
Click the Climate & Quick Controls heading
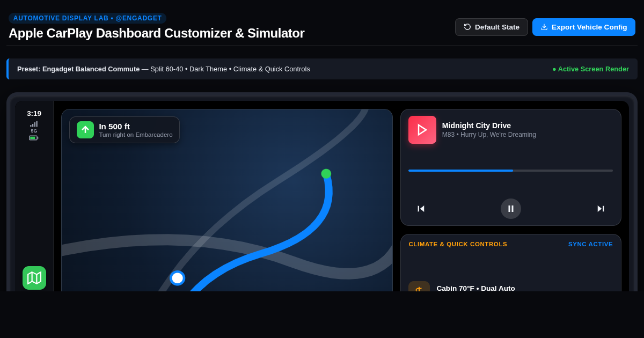pos(458,244)
